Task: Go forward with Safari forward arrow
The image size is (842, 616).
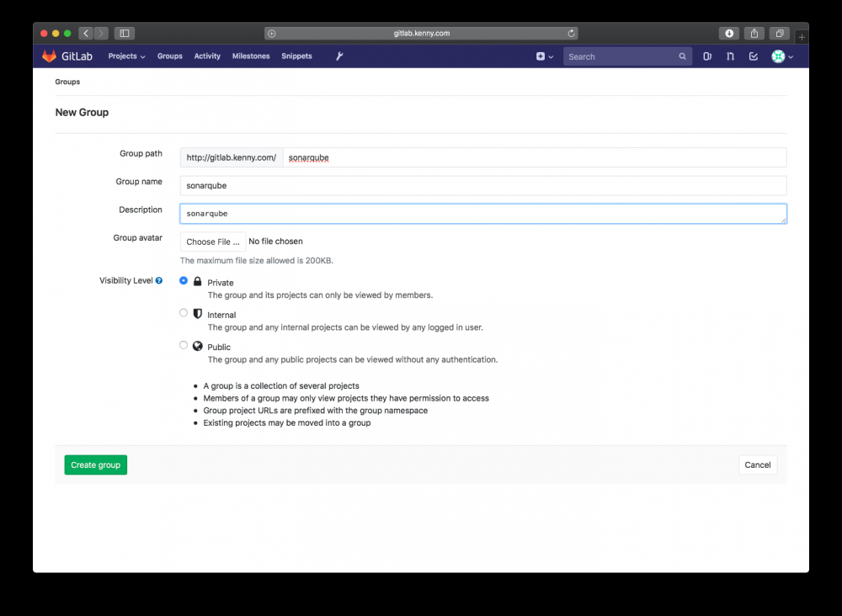Action: point(101,34)
